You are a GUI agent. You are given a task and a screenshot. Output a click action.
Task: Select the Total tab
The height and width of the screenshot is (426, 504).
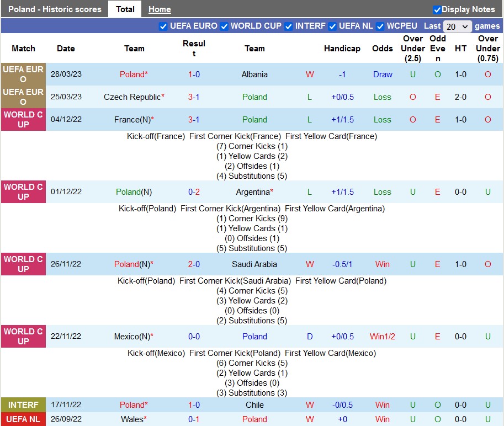(125, 9)
